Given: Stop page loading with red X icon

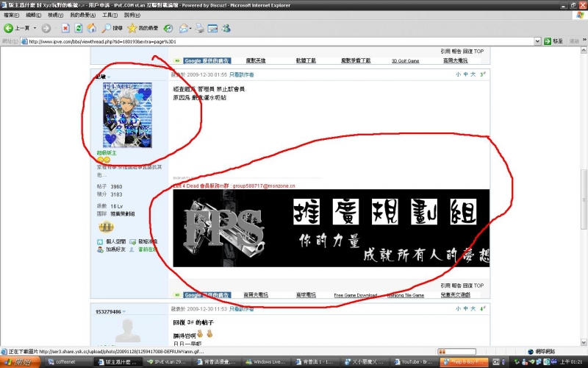Looking at the screenshot, I should coord(65,28).
